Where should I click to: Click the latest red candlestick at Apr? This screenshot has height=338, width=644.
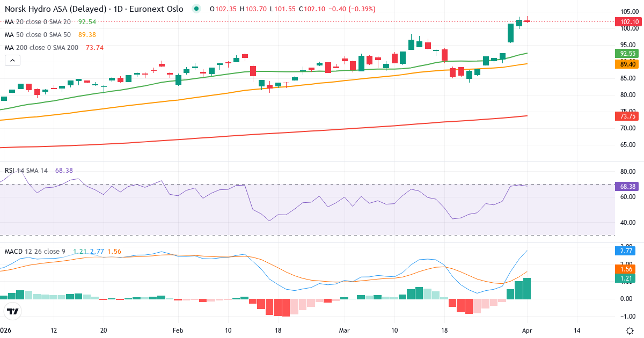coord(528,21)
